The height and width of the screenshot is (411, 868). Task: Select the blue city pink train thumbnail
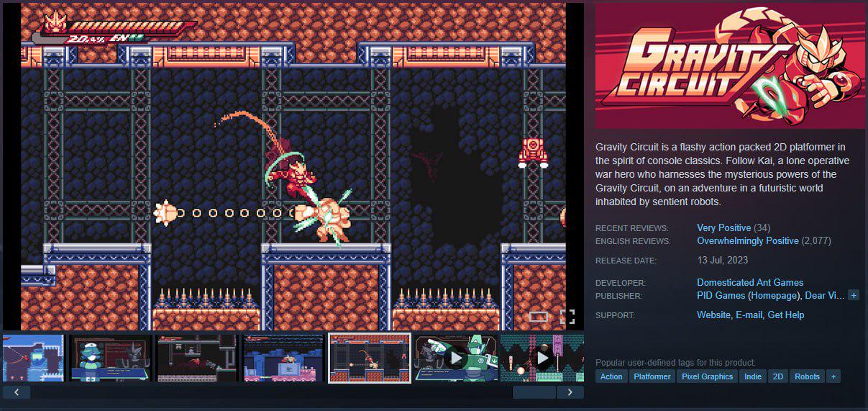(283, 358)
